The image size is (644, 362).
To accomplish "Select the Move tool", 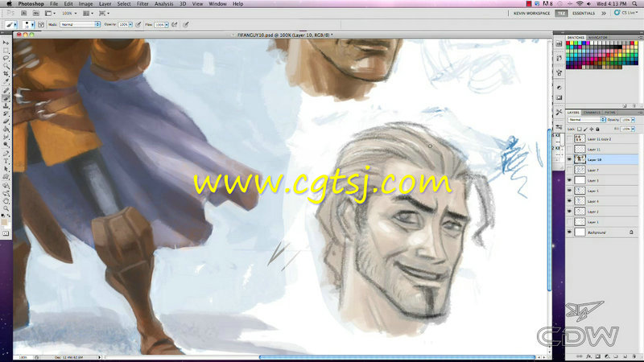I will click(x=6, y=43).
